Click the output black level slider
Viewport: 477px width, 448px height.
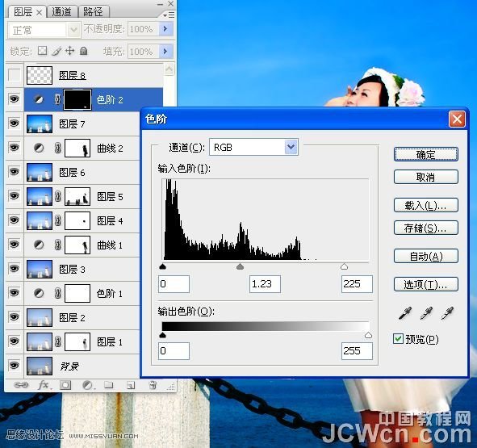(162, 335)
